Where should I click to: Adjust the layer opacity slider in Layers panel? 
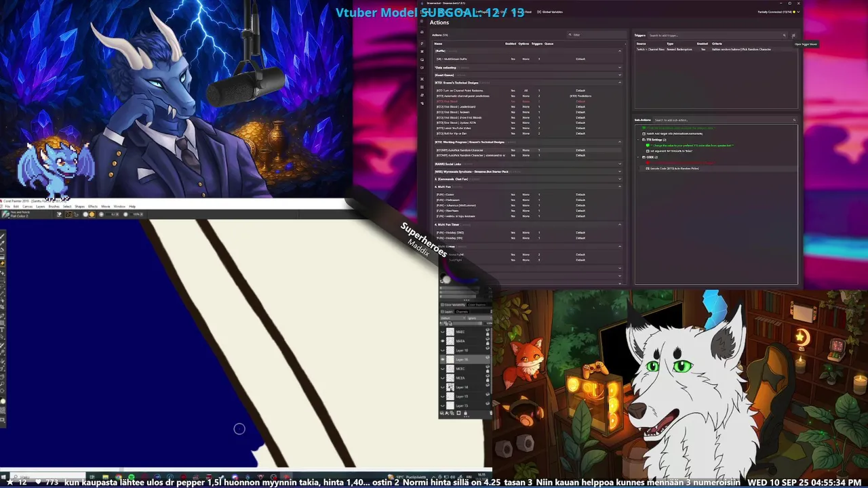(467, 323)
